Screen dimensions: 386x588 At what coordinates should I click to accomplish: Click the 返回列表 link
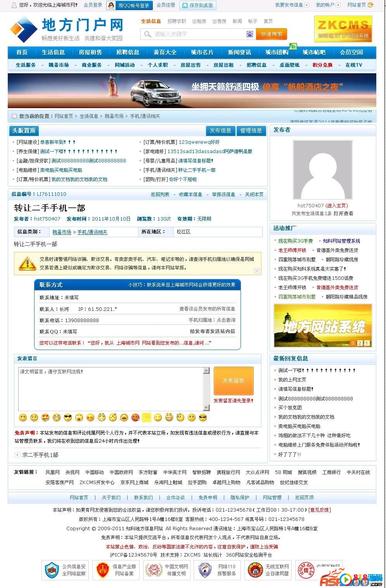point(160,195)
